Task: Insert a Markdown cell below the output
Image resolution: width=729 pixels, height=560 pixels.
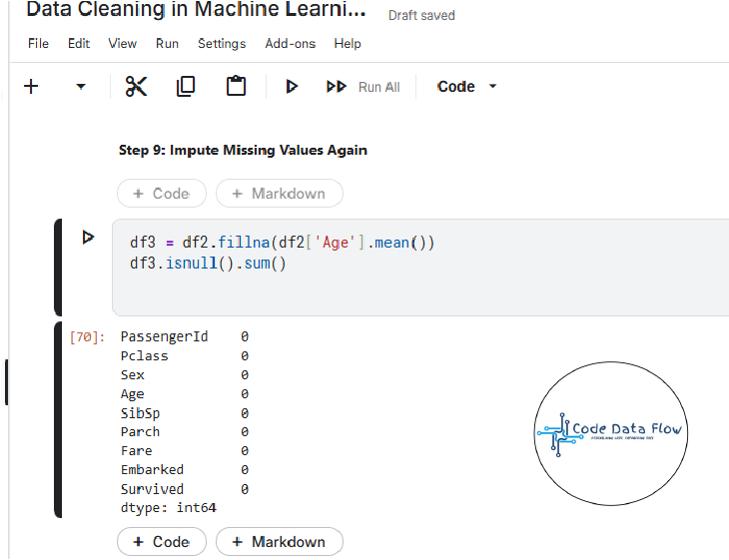Action: coord(279,542)
